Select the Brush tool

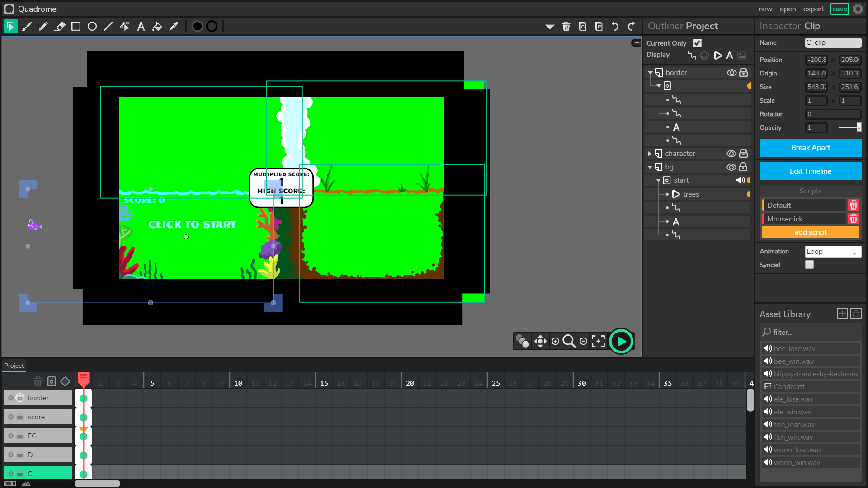pos(27,26)
